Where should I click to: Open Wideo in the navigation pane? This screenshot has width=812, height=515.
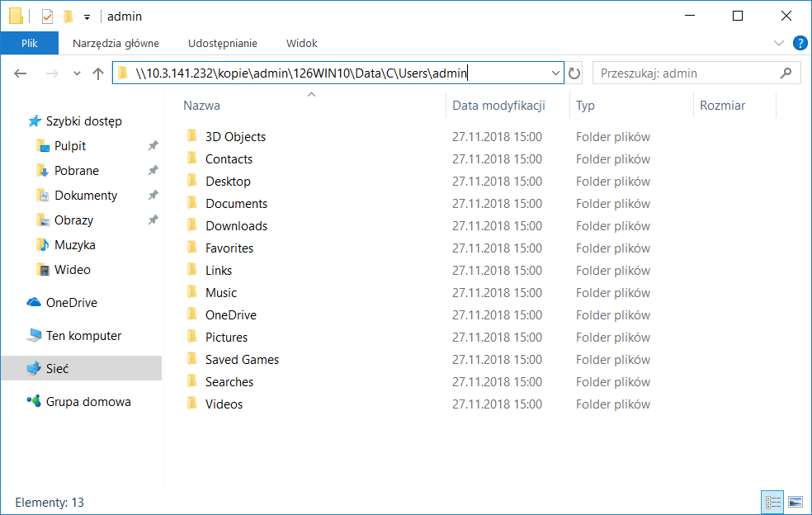[72, 269]
